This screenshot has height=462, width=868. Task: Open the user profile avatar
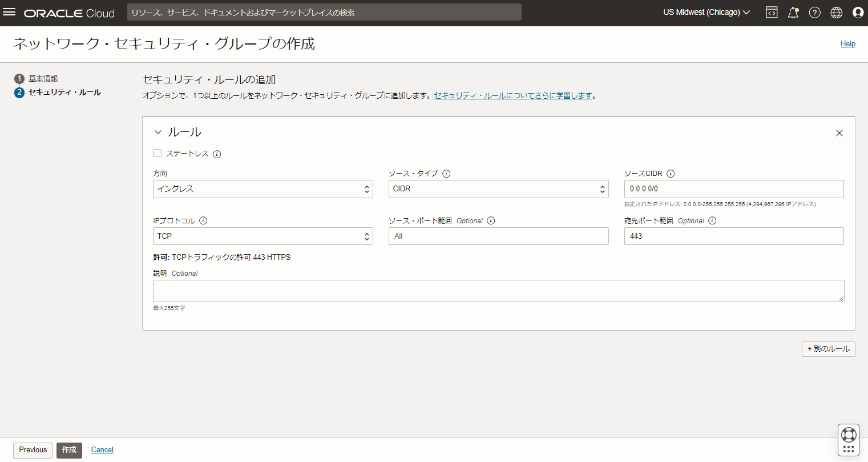click(x=858, y=12)
